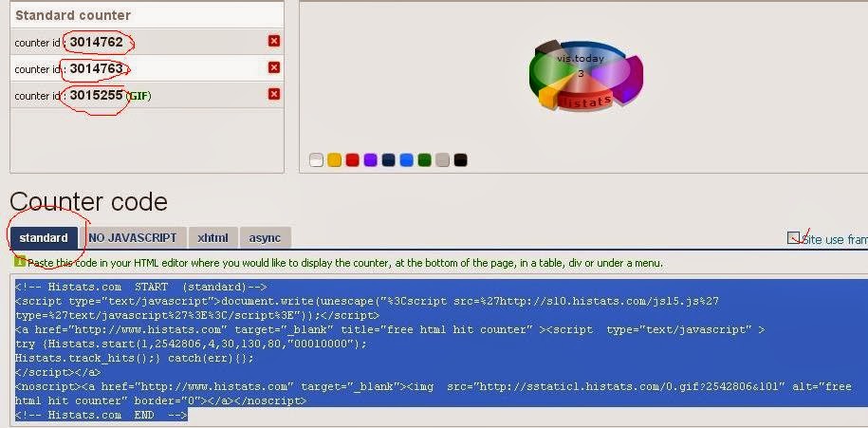Select the light blue color swatch

406,160
